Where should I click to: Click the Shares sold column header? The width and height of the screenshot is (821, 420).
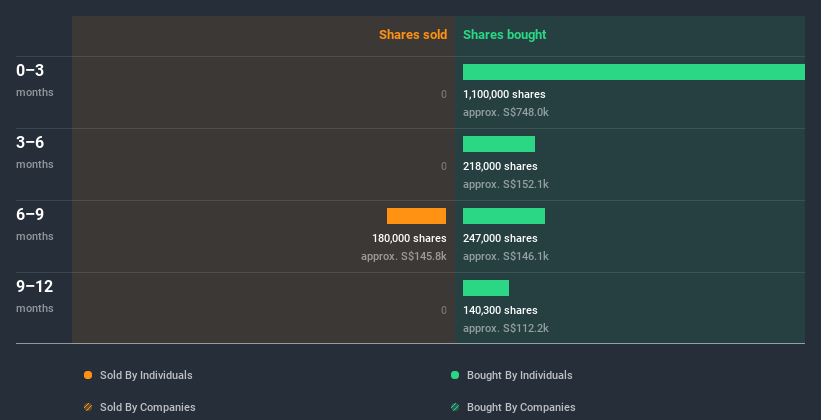click(413, 35)
